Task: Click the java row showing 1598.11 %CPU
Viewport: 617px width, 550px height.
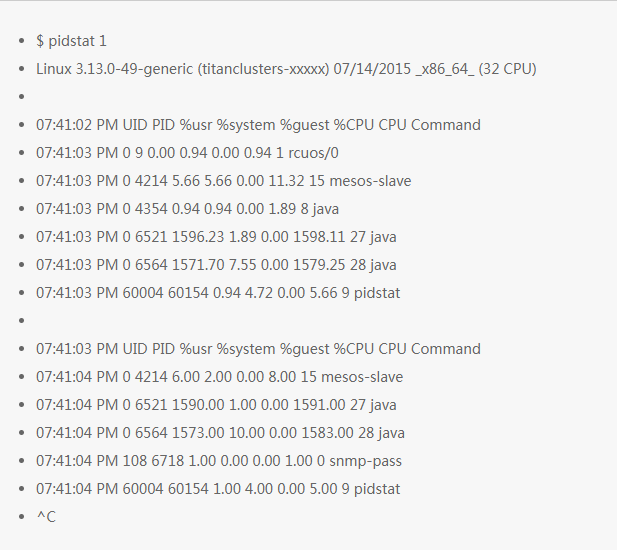Action: point(216,237)
